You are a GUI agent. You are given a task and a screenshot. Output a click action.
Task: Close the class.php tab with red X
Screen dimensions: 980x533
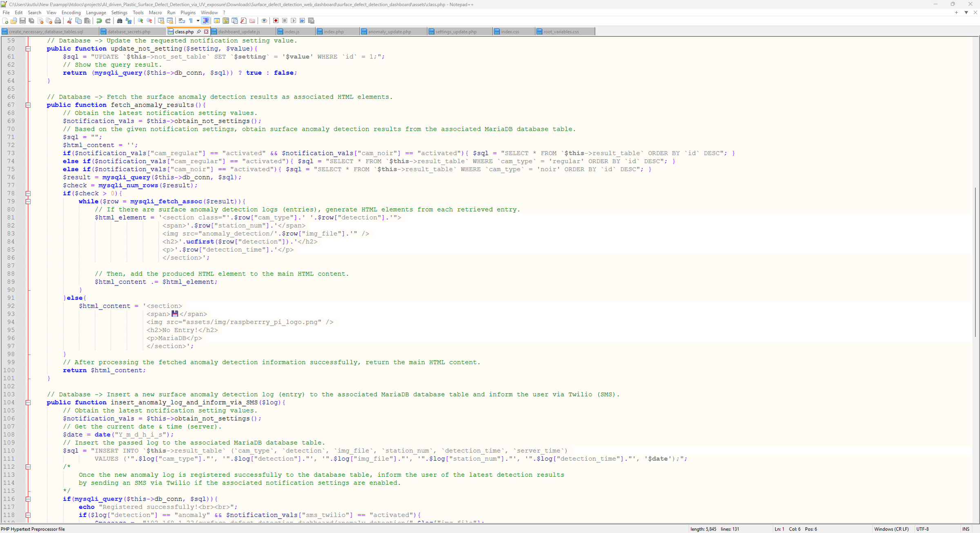[x=206, y=31]
